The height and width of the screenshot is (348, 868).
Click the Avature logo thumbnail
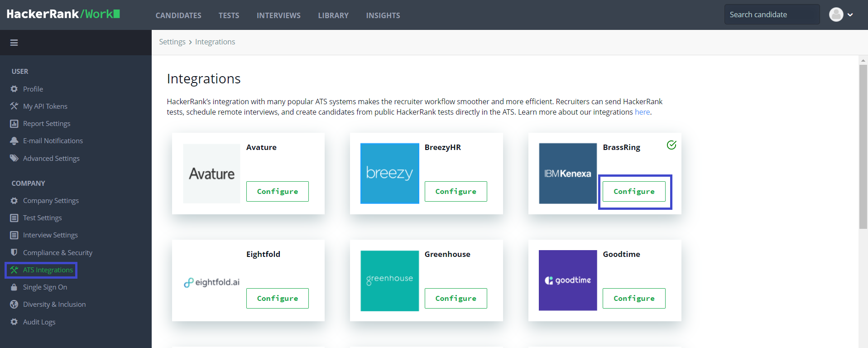pos(211,174)
